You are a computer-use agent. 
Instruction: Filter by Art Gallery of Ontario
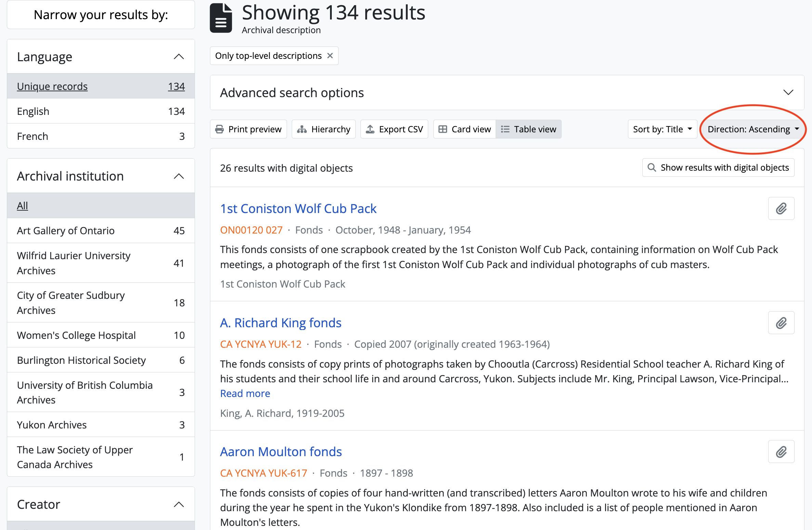(66, 231)
